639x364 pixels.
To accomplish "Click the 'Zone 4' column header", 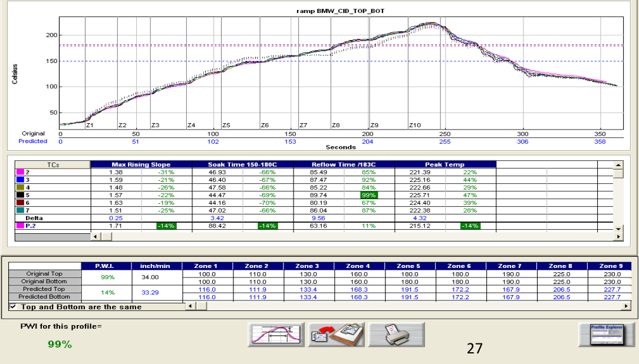I will (x=359, y=266).
